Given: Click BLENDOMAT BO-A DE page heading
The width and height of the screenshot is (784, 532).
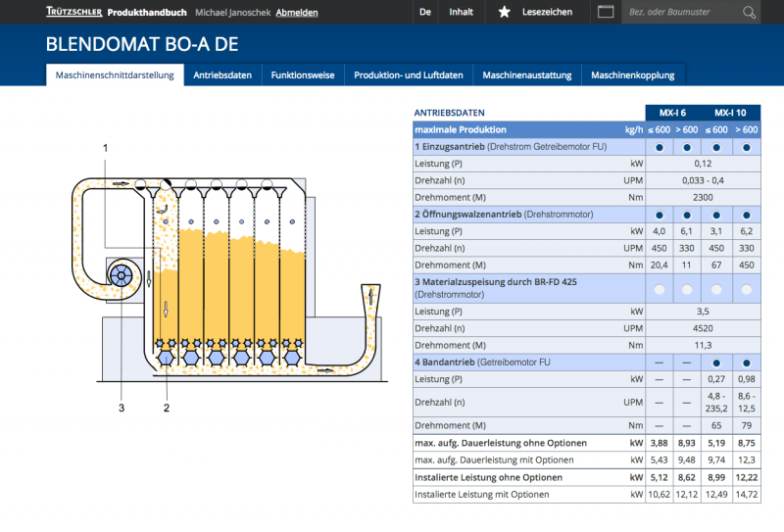Looking at the screenshot, I should click(142, 44).
